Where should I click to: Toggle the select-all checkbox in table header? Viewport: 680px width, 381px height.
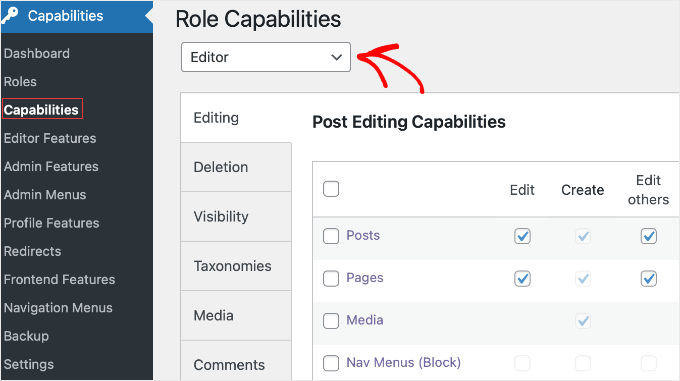tap(331, 189)
